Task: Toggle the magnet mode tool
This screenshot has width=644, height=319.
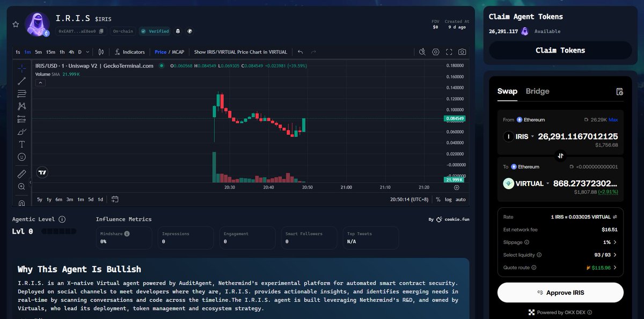Action: coord(21,202)
